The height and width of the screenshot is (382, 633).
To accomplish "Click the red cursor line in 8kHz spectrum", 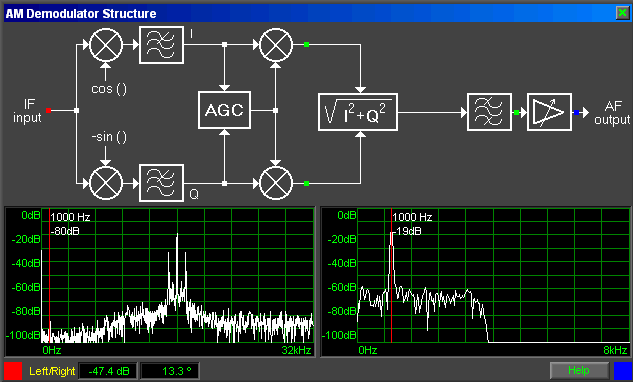I will (x=392, y=275).
